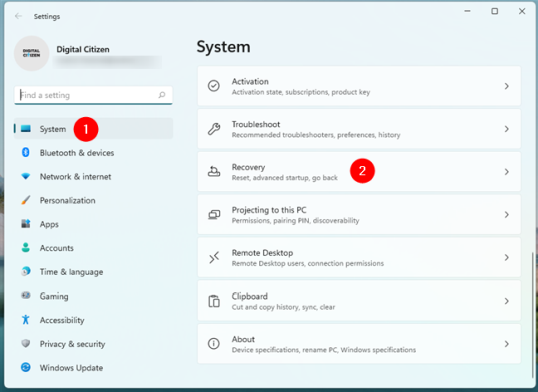
Task: Click 'Remote Desktop users, connection permissions' text
Action: pyautogui.click(x=308, y=263)
